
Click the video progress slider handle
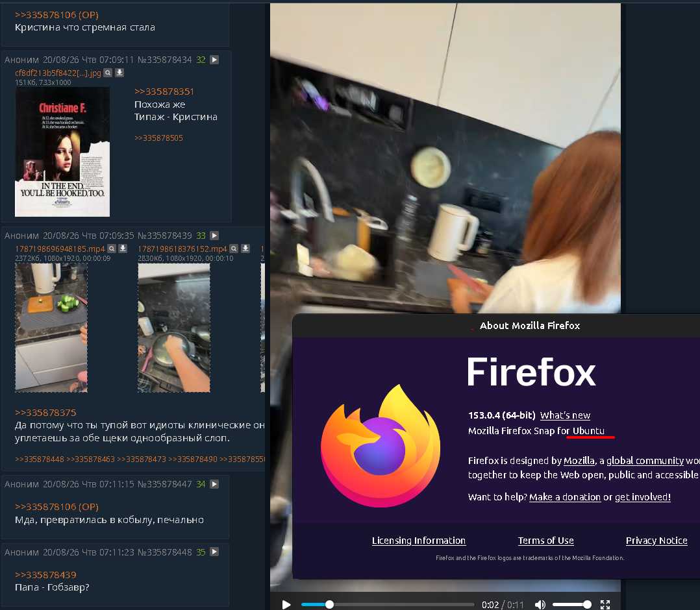(329, 605)
